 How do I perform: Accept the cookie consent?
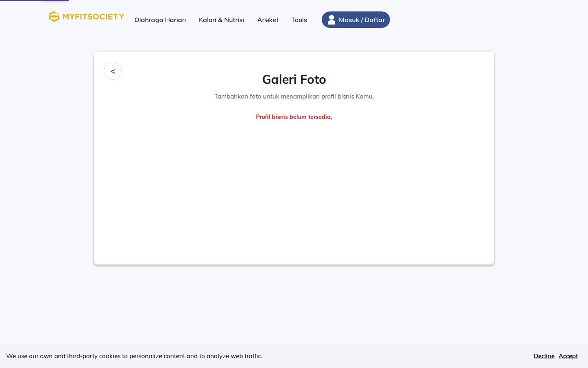(568, 356)
